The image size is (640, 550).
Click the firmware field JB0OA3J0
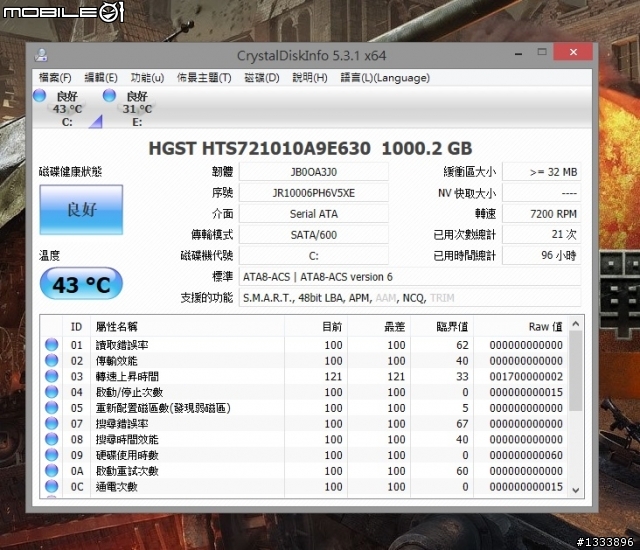click(313, 172)
